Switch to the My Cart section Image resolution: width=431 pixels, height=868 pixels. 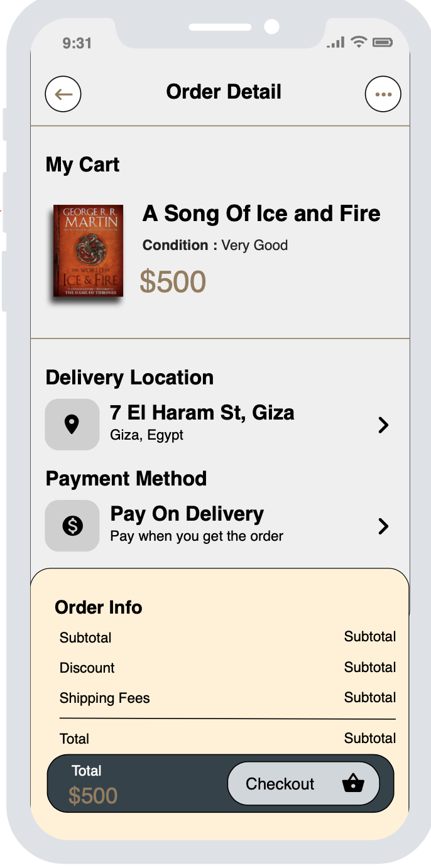(x=82, y=165)
